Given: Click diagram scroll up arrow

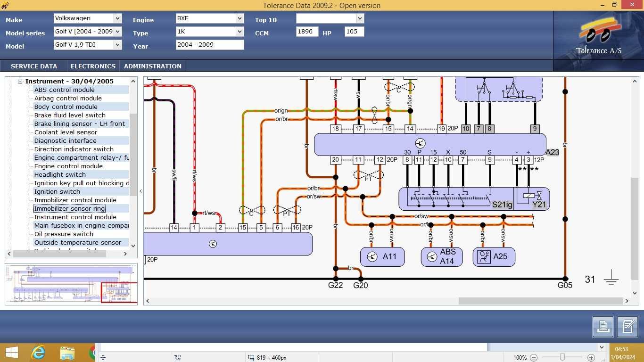Looking at the screenshot, I should pos(635,82).
